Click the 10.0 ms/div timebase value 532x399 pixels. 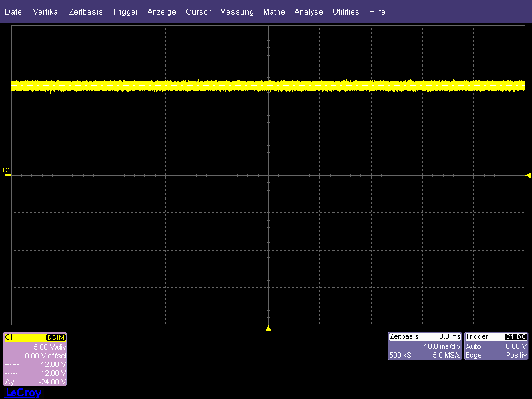(x=442, y=346)
